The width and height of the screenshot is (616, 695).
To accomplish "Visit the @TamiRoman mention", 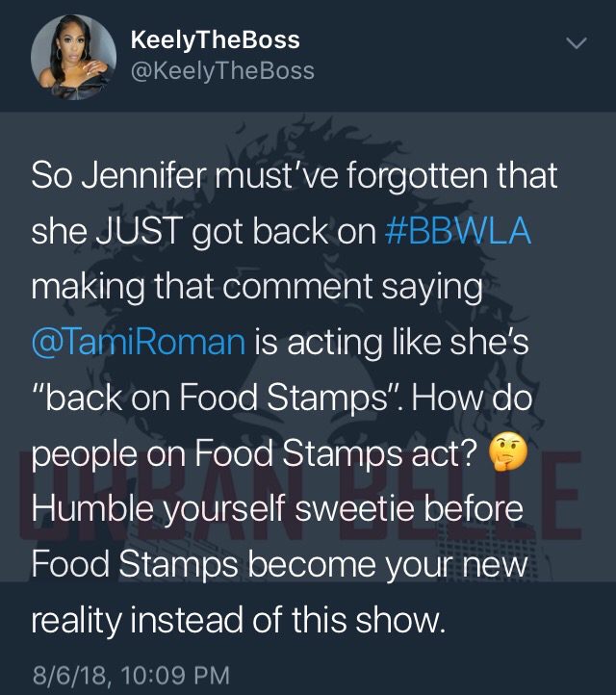I will pos(138,343).
